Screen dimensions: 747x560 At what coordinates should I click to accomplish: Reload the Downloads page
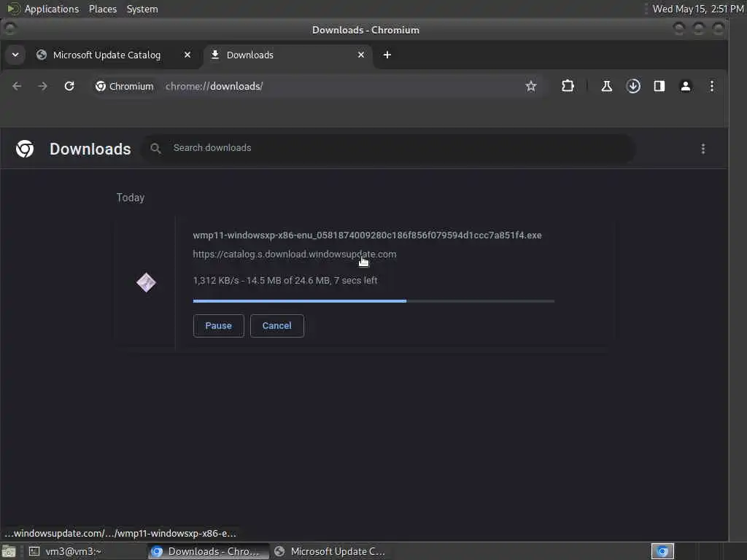point(69,86)
